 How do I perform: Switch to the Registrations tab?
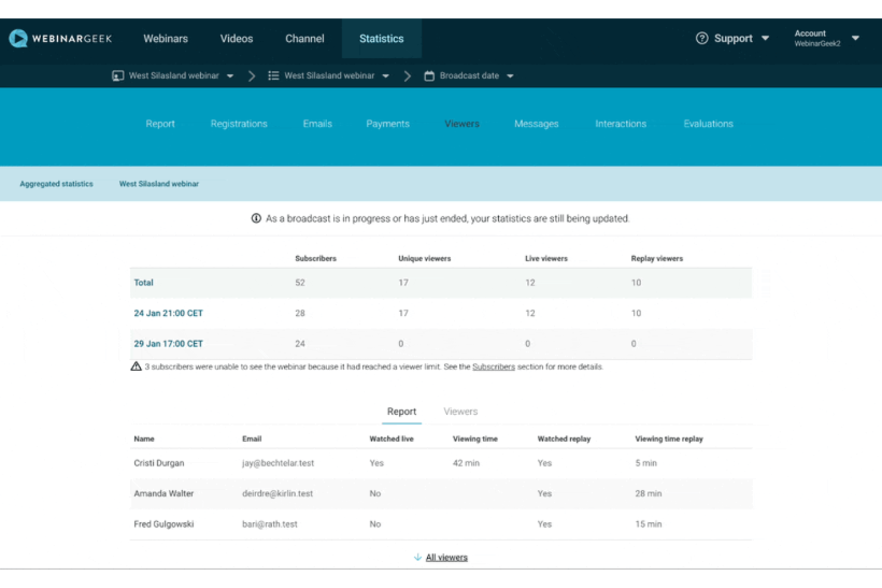(x=239, y=123)
